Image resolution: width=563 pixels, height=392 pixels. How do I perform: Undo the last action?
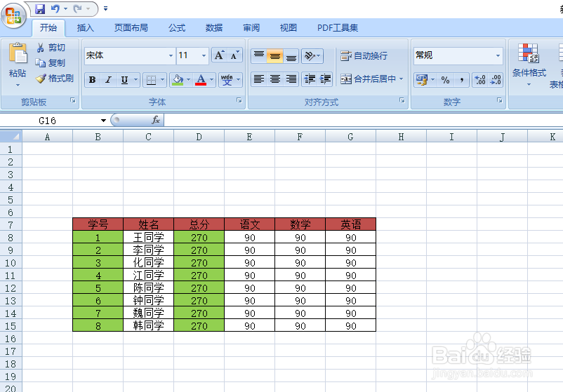(55, 8)
